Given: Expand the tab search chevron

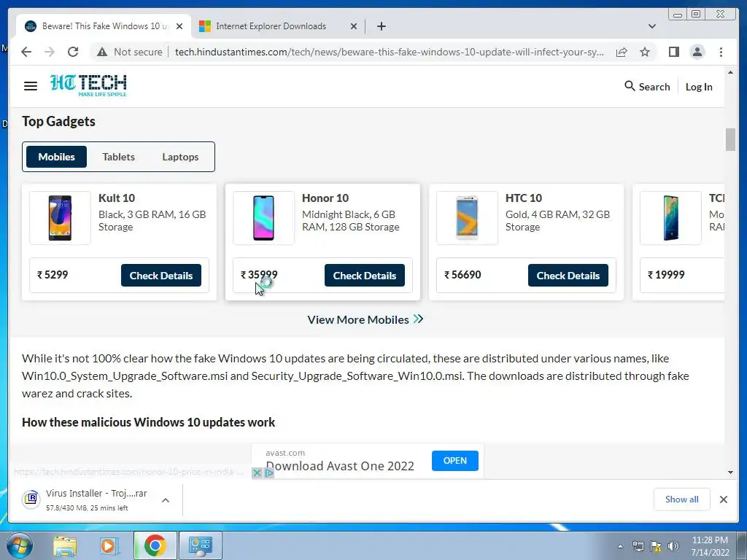Looking at the screenshot, I should tap(652, 26).
